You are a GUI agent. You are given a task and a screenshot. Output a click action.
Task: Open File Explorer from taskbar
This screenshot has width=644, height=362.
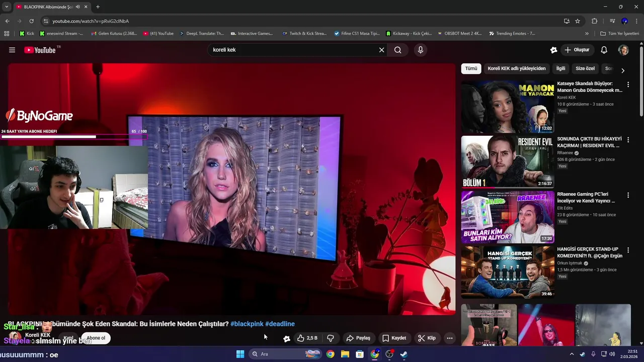(345, 354)
